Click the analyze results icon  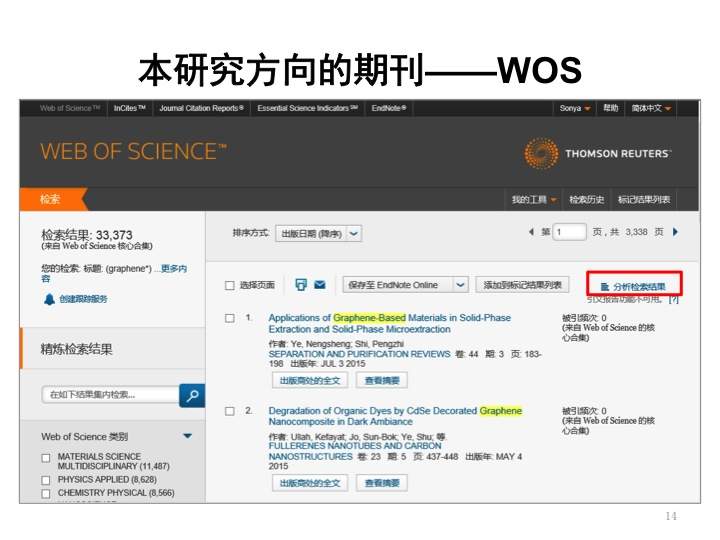(605, 287)
